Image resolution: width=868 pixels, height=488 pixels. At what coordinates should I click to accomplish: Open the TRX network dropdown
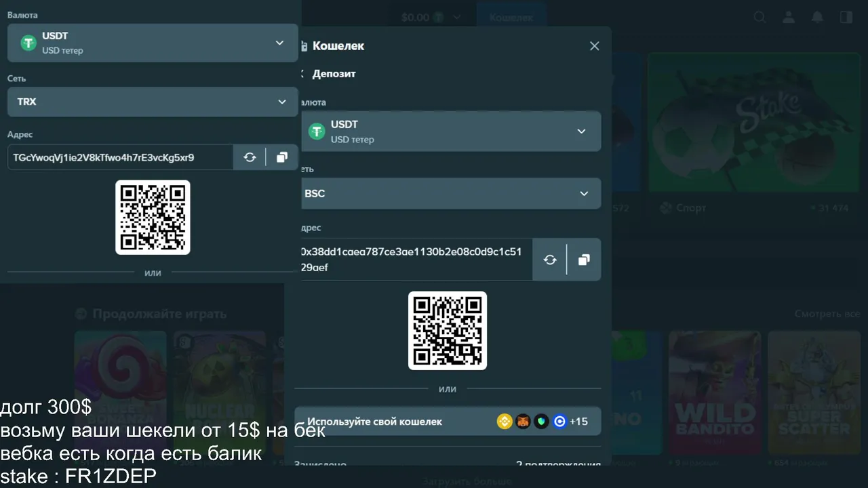[x=153, y=102]
